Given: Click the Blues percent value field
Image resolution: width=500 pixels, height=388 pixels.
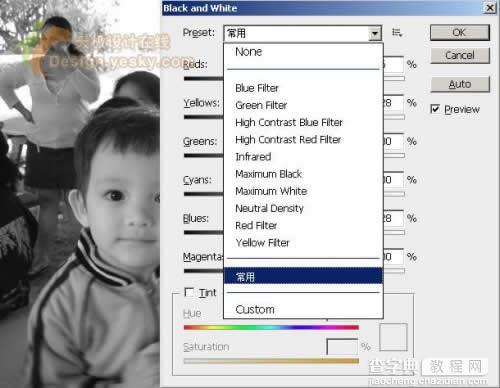Looking at the screenshot, I should coord(393,218).
